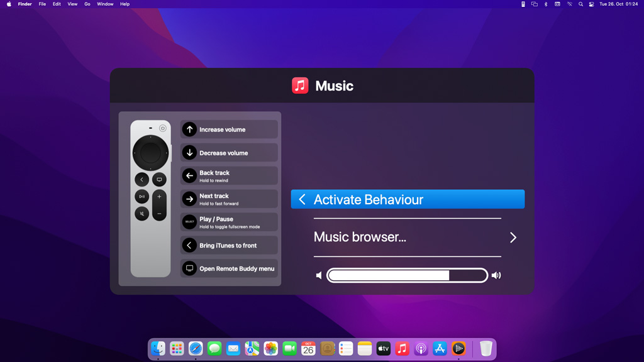Open Finder from the Dock
The height and width of the screenshot is (362, 644).
(158, 348)
